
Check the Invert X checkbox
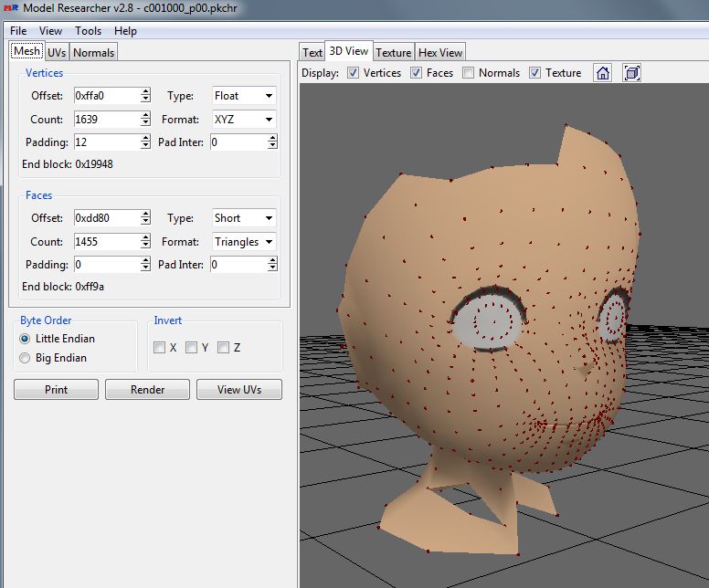coord(159,347)
